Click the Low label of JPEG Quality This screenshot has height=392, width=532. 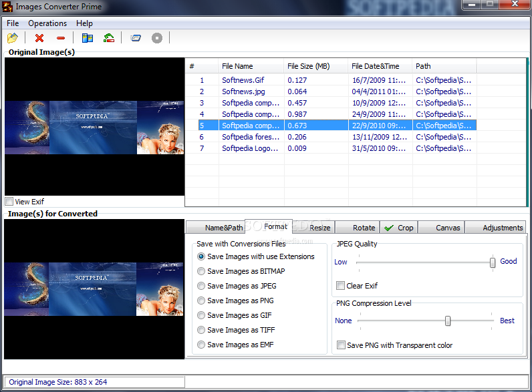pos(341,262)
